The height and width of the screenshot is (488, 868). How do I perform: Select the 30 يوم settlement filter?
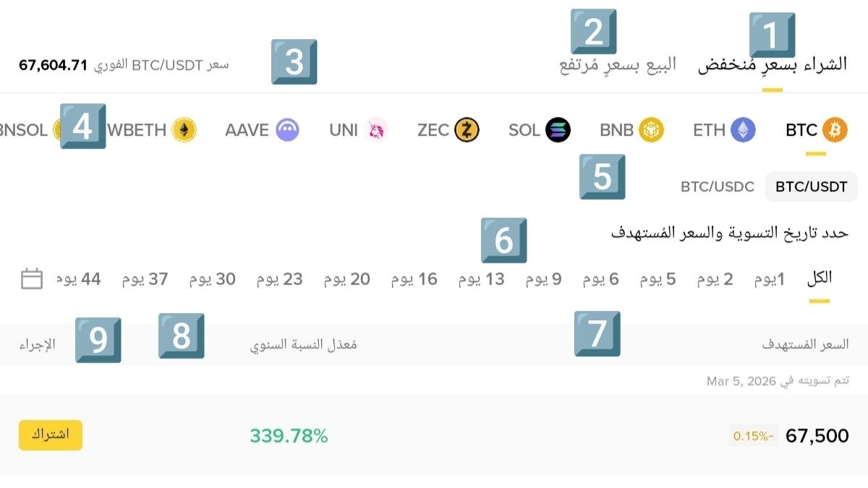[x=213, y=279]
